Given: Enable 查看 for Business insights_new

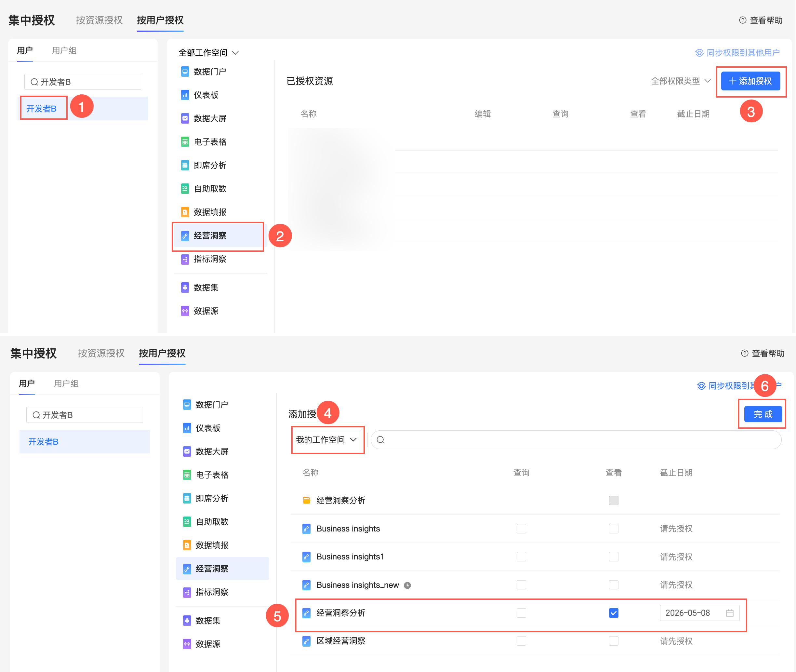Looking at the screenshot, I should pos(613,585).
